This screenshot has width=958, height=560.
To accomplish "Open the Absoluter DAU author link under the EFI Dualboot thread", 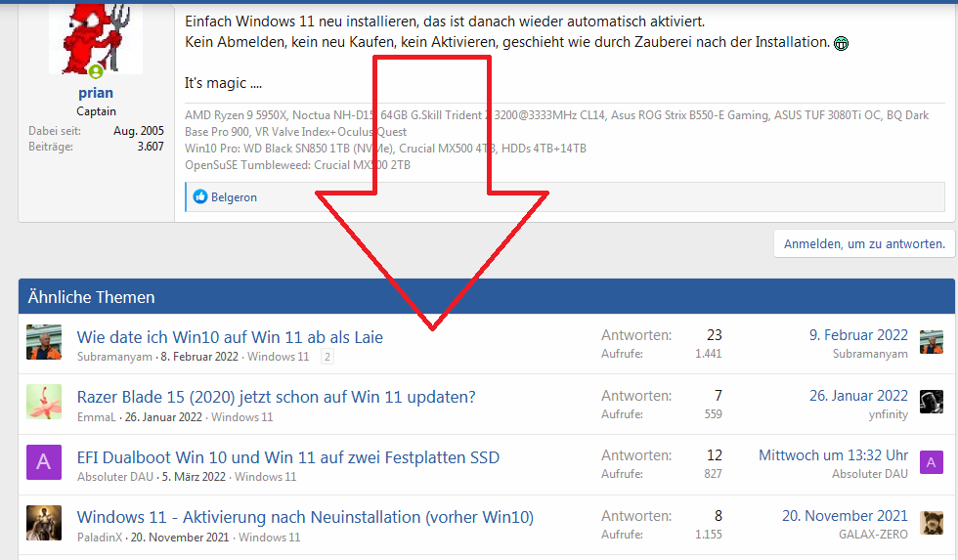I will [115, 477].
